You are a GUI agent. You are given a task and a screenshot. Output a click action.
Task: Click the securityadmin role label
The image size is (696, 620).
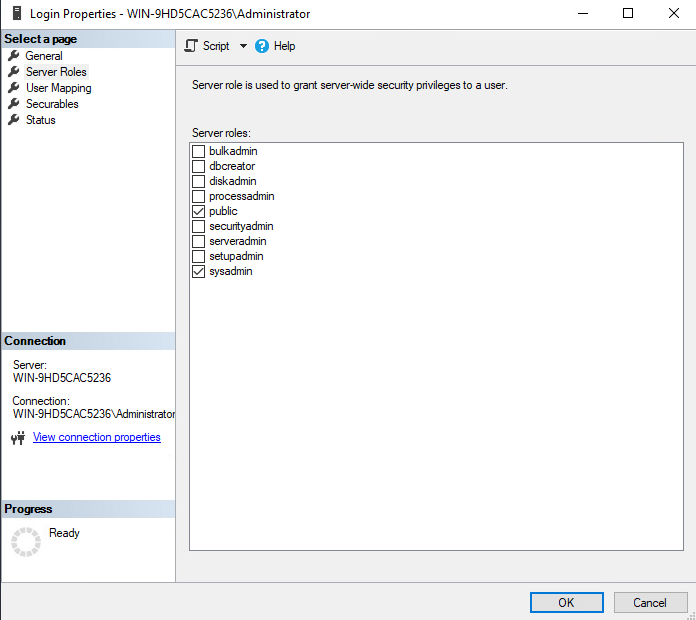(241, 226)
